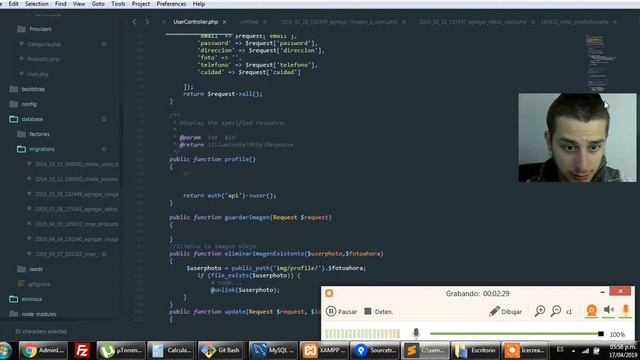The width and height of the screenshot is (640, 360).
Task: Stop recording with the Deten. button
Action: click(378, 311)
